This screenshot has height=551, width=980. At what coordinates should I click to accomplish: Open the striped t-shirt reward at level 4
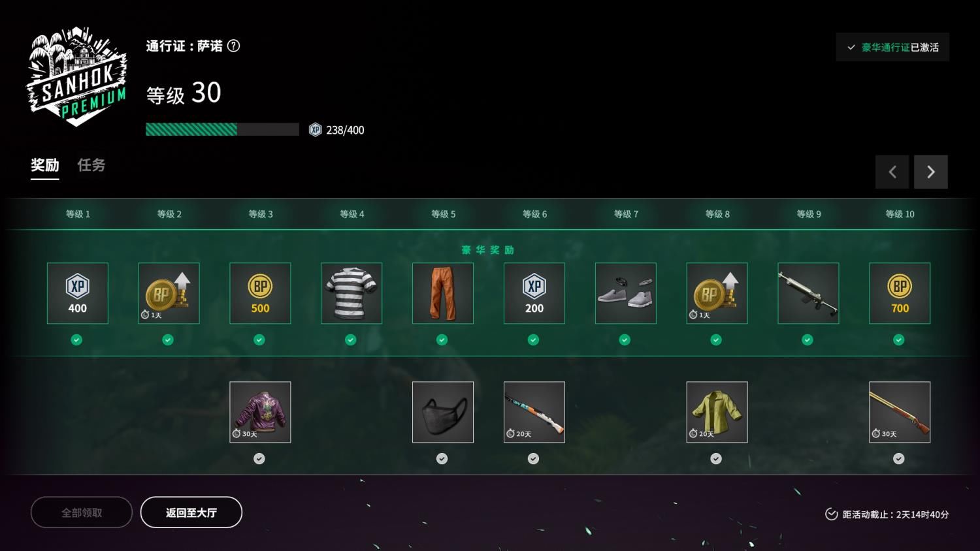pos(351,293)
